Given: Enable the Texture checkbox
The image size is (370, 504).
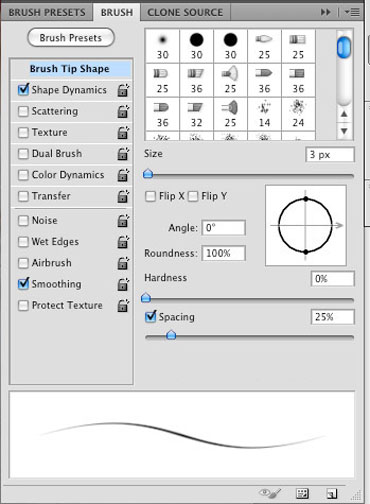Looking at the screenshot, I should pos(23,133).
